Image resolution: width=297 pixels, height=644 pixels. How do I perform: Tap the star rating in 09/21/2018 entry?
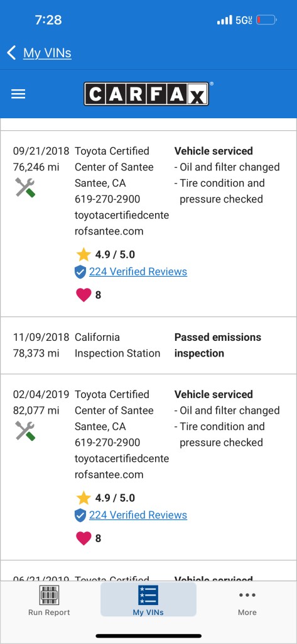coord(105,255)
